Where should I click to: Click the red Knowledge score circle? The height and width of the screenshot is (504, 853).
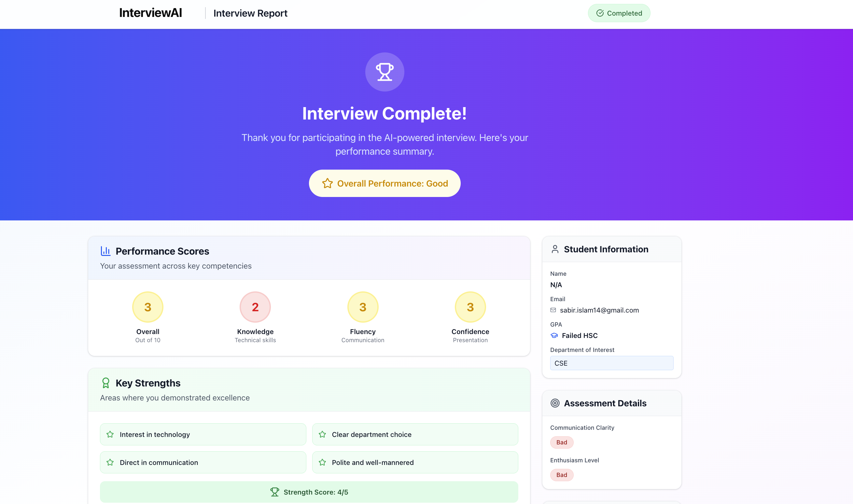click(x=255, y=307)
